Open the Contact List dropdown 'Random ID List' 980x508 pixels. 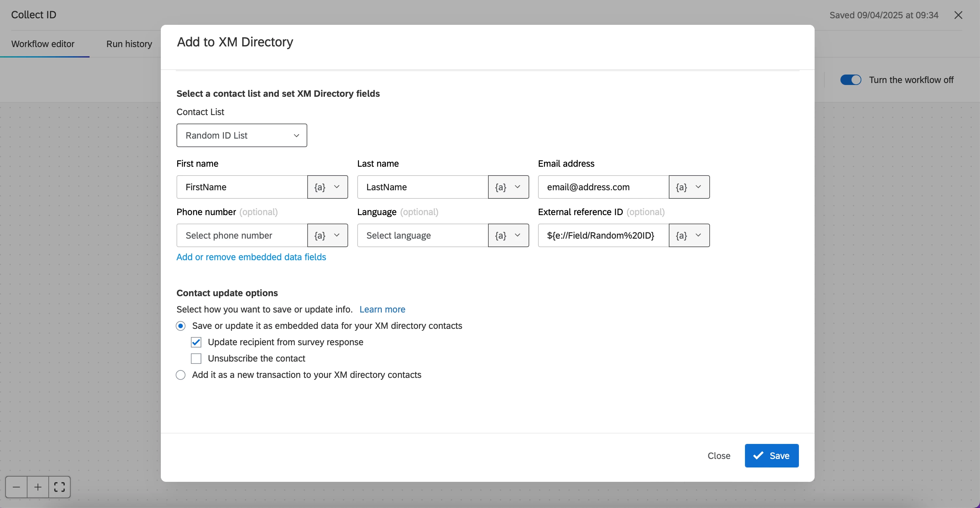[242, 135]
